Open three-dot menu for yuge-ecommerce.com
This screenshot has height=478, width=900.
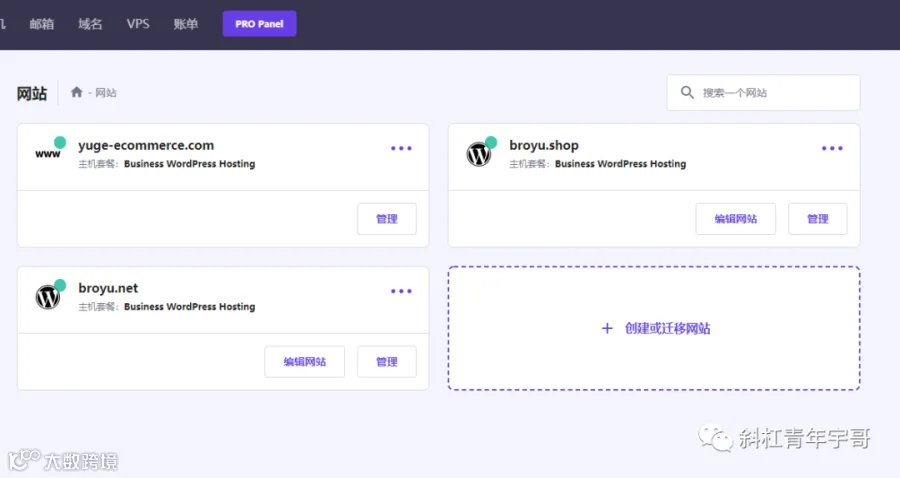pyautogui.click(x=401, y=148)
